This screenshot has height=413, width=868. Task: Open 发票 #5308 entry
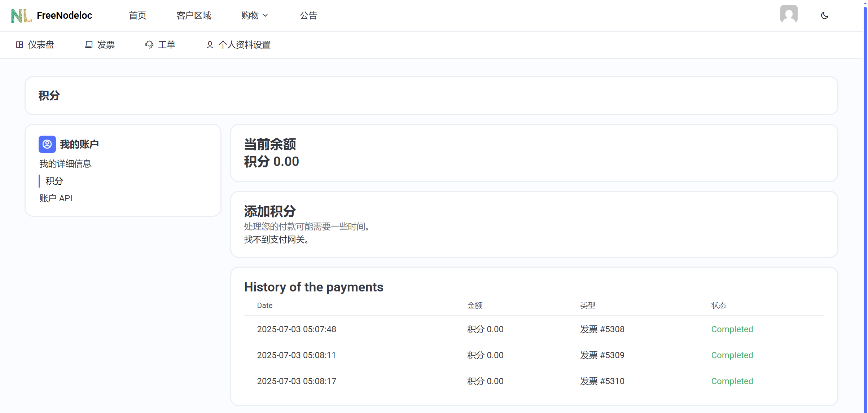point(602,329)
